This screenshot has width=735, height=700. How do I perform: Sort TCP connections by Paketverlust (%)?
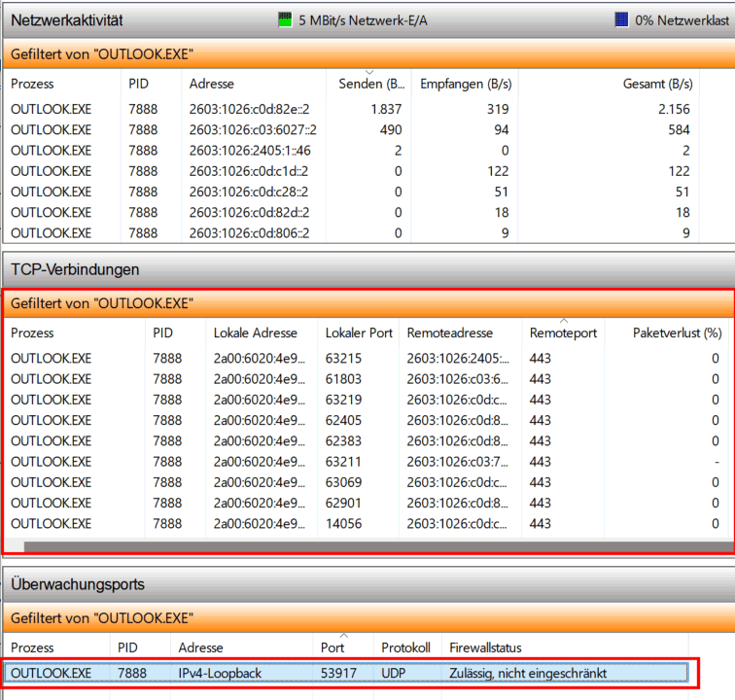coord(669,332)
